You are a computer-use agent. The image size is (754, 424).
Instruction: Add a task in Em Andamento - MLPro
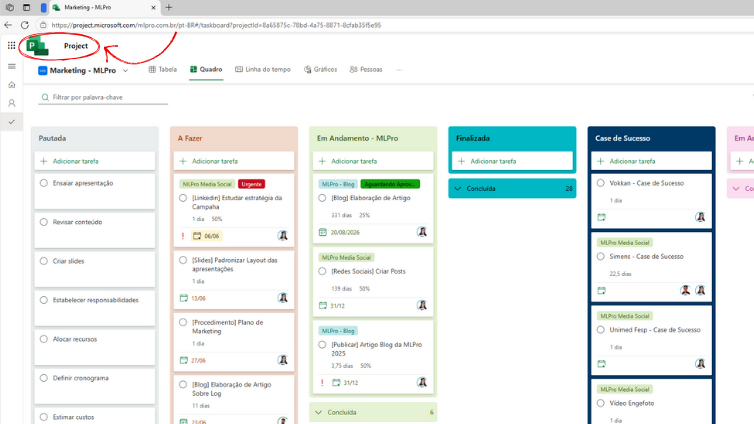[373, 161]
